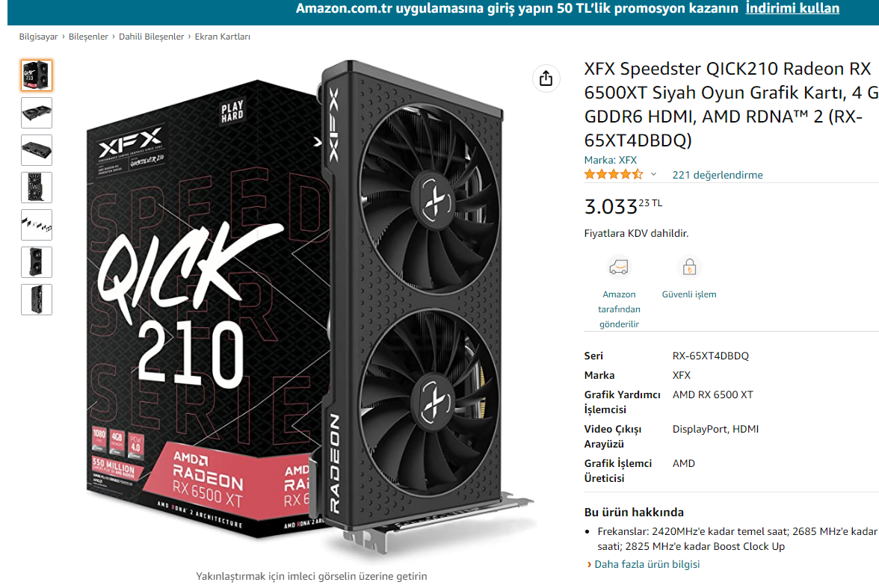Viewport: 879px width, 588px height.
Task: Open the 'İndirimi kullan' promotion link
Action: (x=792, y=8)
